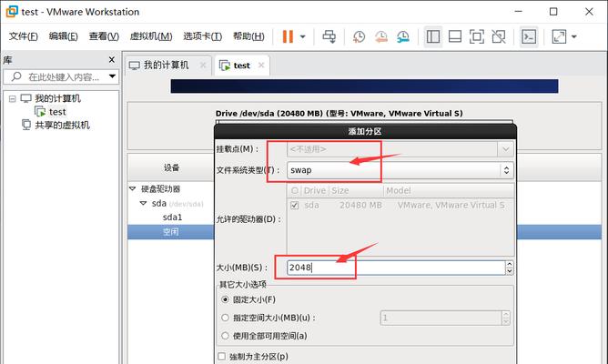Image resolution: width=608 pixels, height=364 pixels.
Task: Switch to the test tab
Action: click(241, 66)
